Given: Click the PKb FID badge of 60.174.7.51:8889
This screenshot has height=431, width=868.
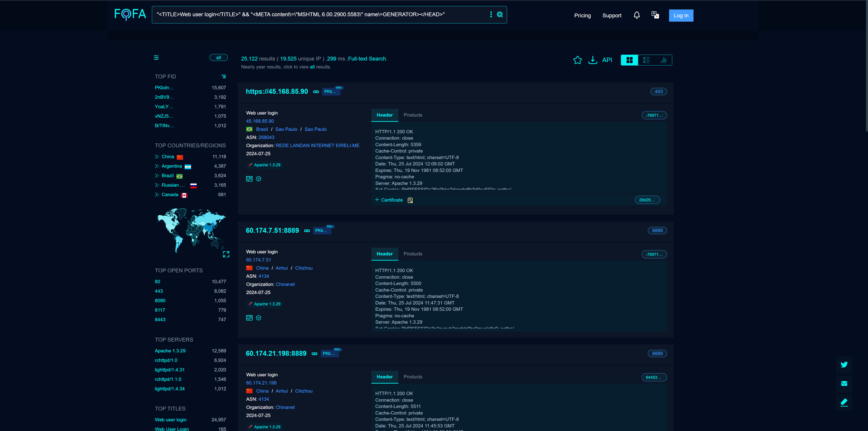Looking at the screenshot, I should [x=322, y=230].
